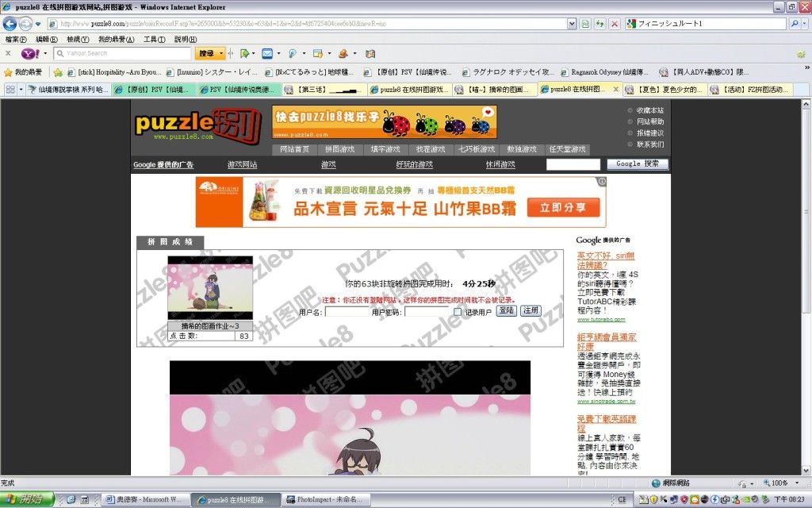Click the puzzle thumbnail image in results box
The image size is (812, 508).
[210, 287]
